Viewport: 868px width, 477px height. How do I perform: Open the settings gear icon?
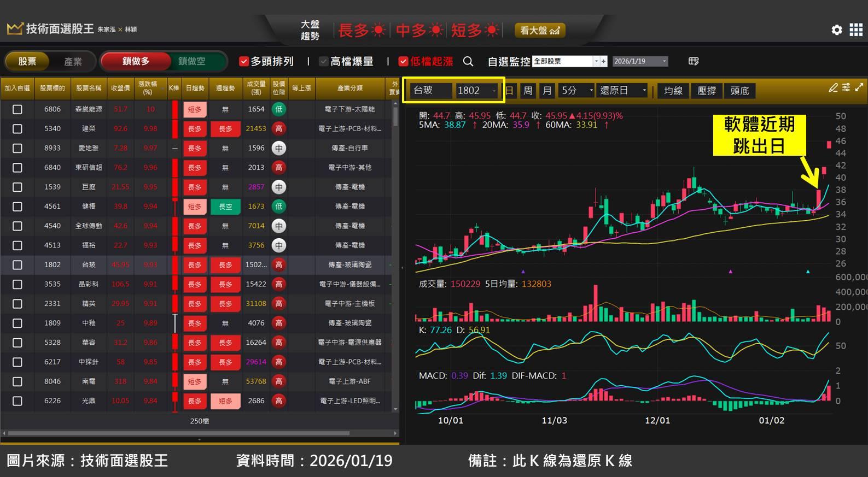coord(837,30)
